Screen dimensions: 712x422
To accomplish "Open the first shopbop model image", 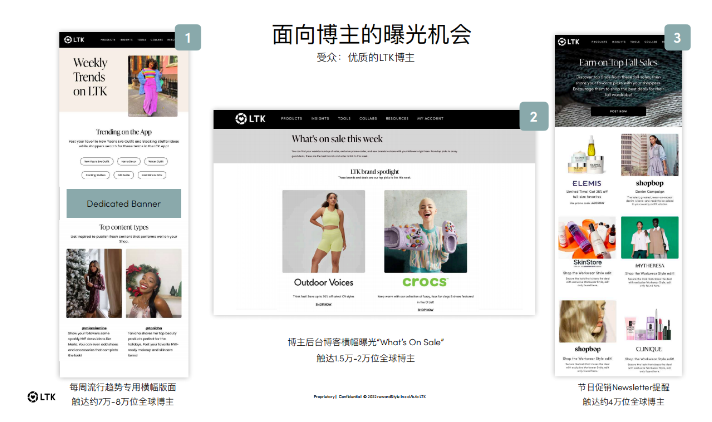I will [x=650, y=155].
